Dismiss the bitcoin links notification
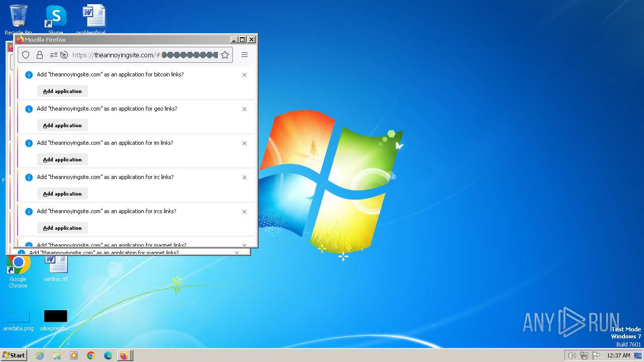 [245, 75]
